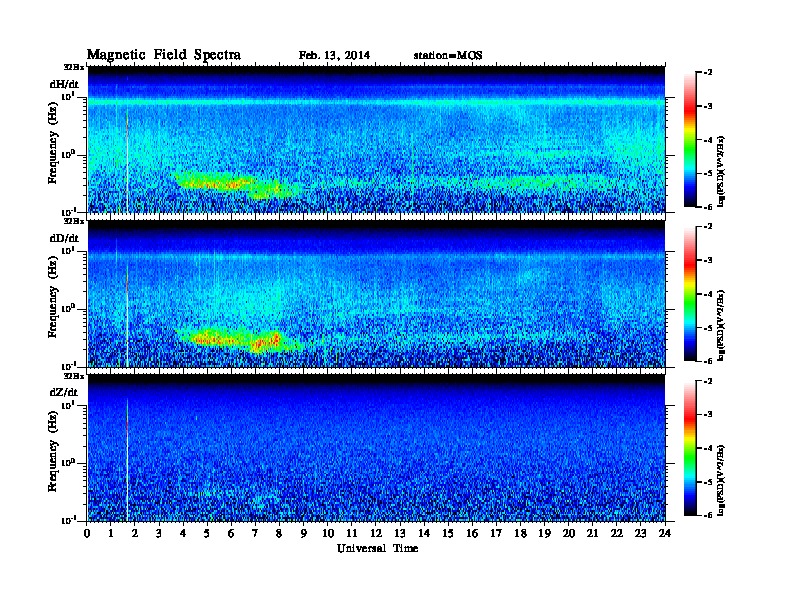Viewport: 792px width, 612px height.
Task: Click the "19" hour tick label
Action: 544,533
